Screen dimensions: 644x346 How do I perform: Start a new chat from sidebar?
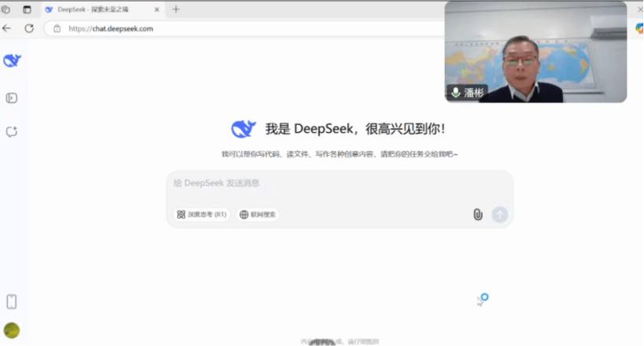click(x=12, y=132)
